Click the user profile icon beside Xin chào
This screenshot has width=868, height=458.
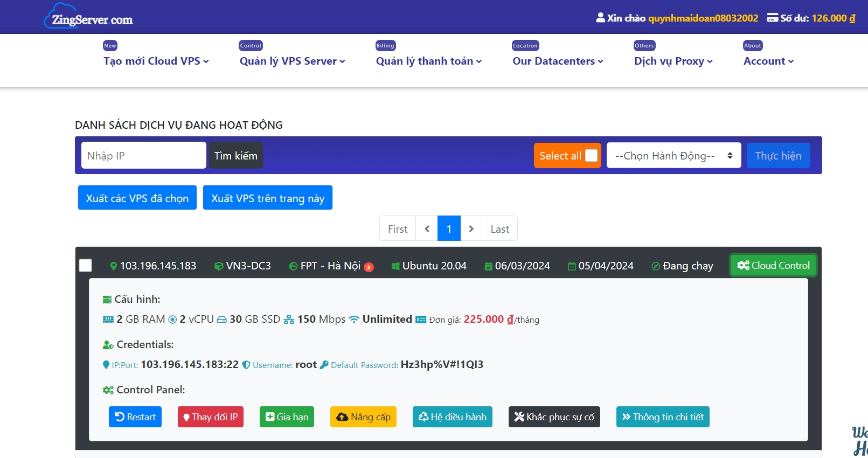coord(601,18)
